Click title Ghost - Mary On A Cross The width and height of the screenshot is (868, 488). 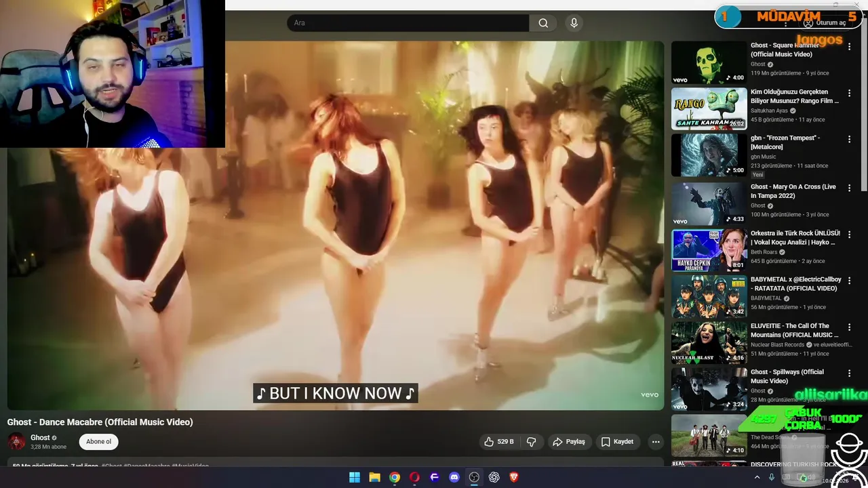(x=793, y=191)
